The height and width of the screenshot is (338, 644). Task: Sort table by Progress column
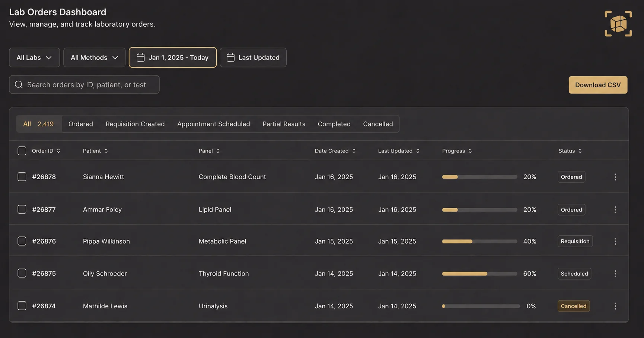point(457,151)
